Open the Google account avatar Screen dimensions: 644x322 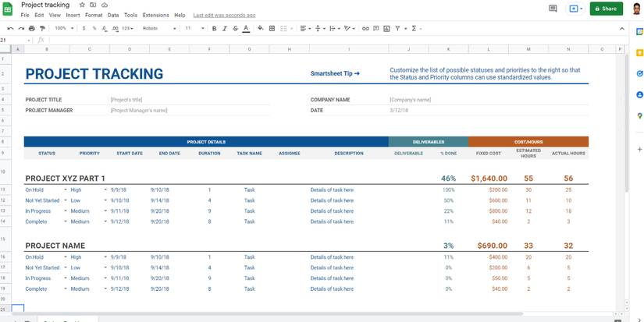tap(636, 9)
